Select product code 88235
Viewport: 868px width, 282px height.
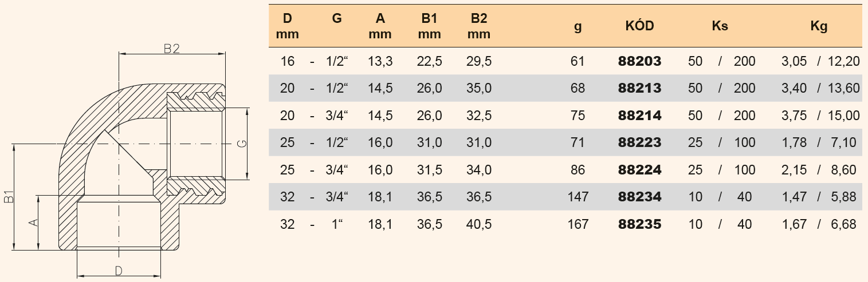click(640, 224)
